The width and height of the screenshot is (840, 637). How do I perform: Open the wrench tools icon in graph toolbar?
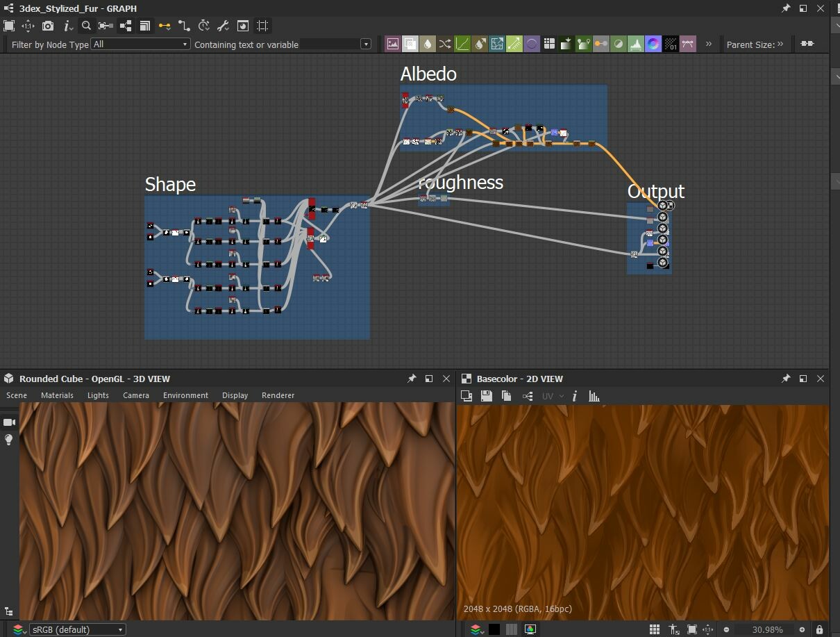pos(222,26)
